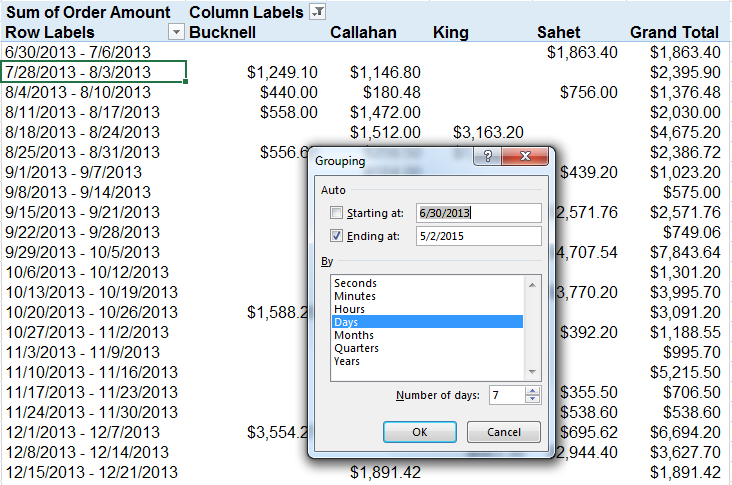This screenshot has height=485, width=732.
Task: Cancel the Grouping dialog
Action: (504, 432)
